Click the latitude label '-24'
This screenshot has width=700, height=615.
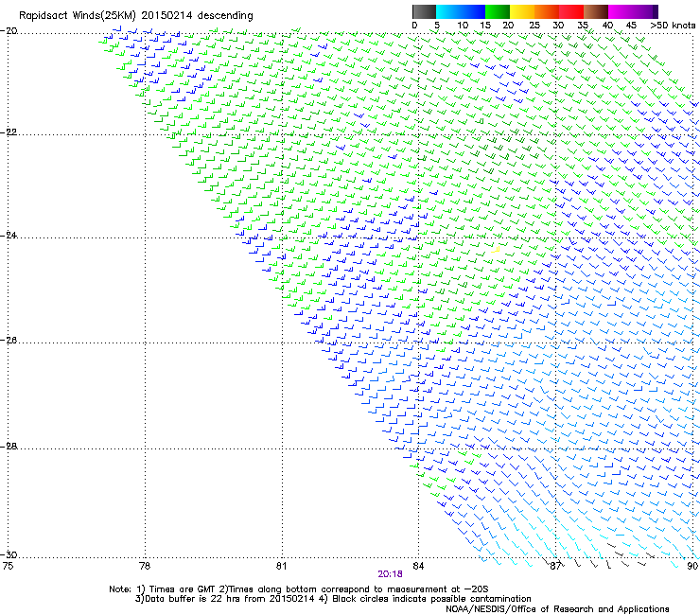click(x=9, y=236)
